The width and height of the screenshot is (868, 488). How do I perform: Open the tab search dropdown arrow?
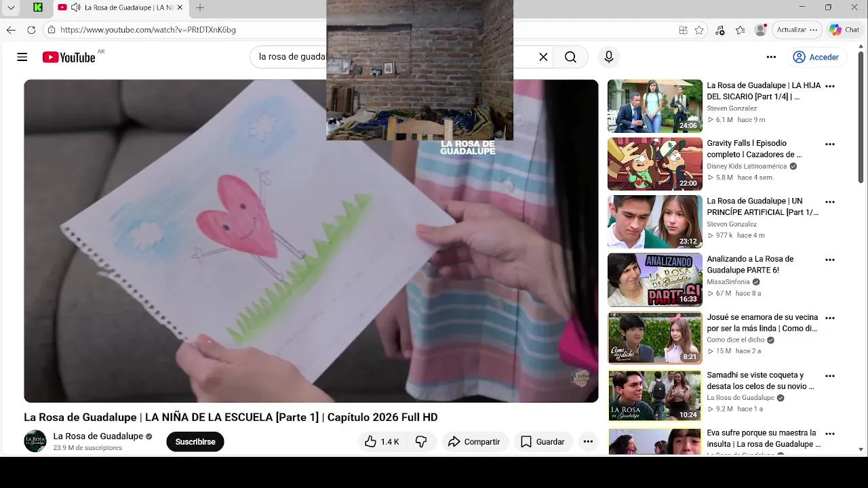tap(11, 7)
